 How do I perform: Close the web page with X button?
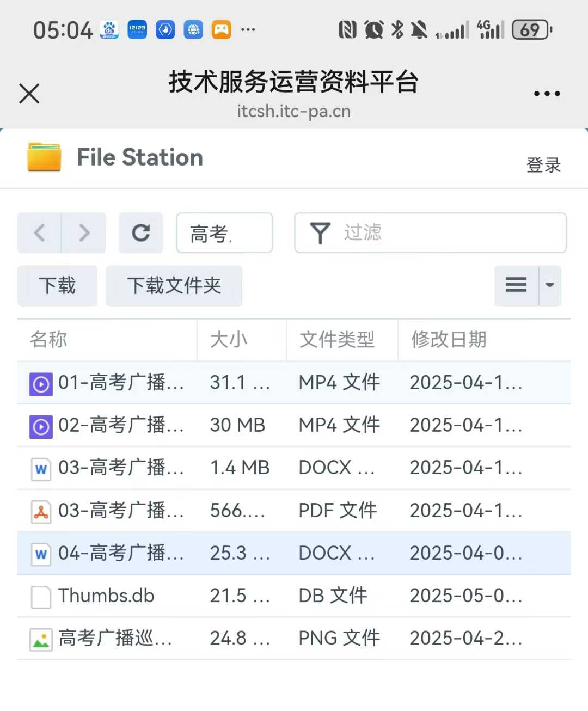click(29, 94)
